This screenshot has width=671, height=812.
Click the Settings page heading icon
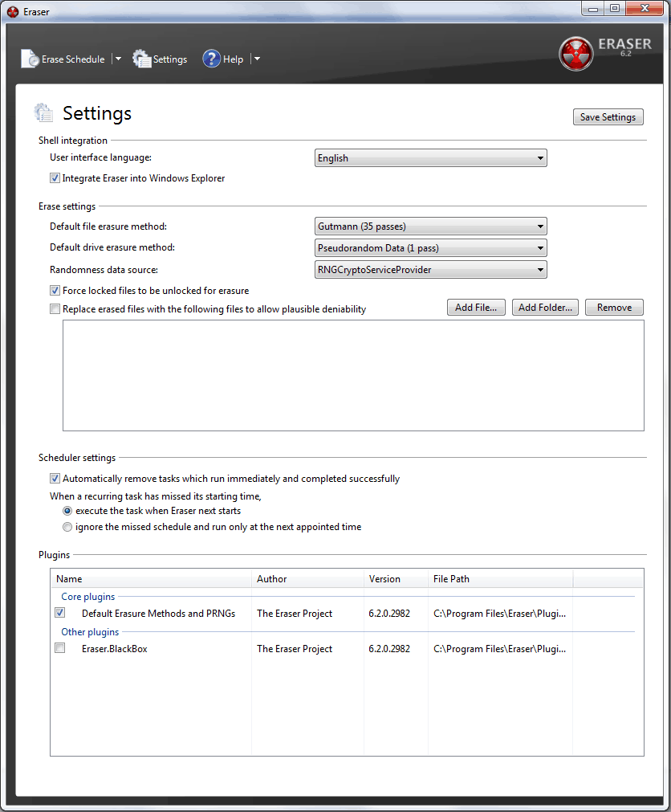point(43,112)
